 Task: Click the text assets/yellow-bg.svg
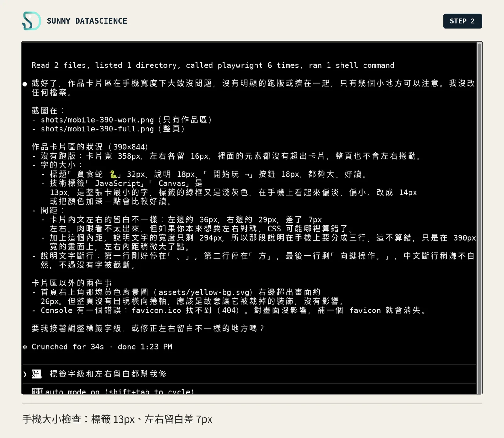(204, 292)
